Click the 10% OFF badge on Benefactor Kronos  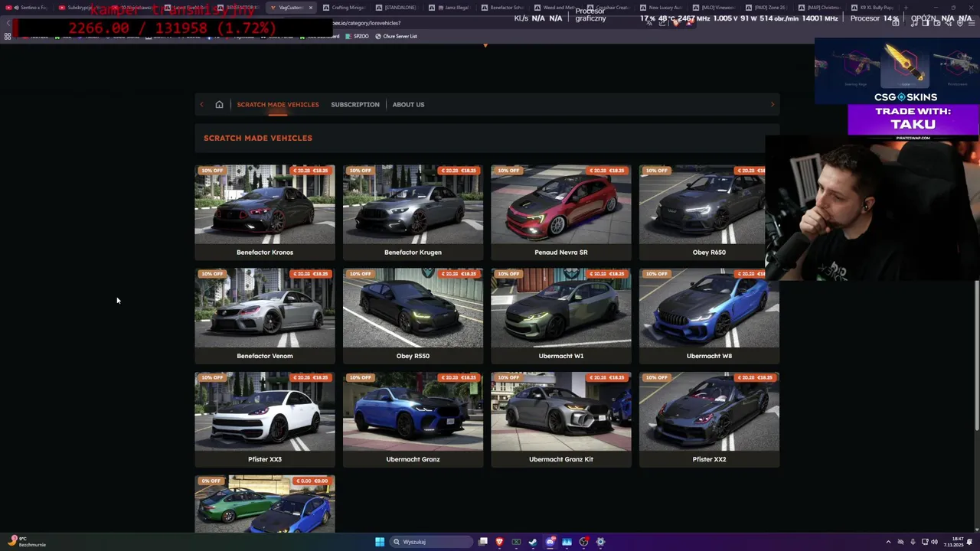[211, 171]
